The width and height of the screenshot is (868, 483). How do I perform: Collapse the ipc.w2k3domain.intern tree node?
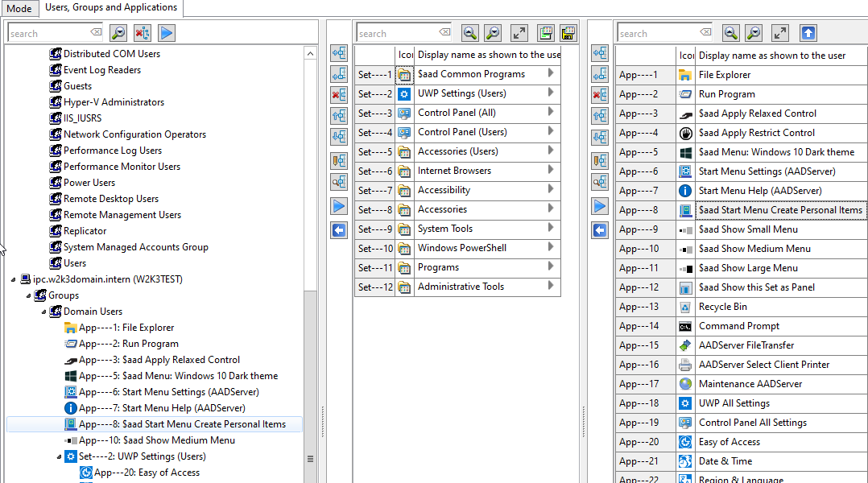point(14,279)
